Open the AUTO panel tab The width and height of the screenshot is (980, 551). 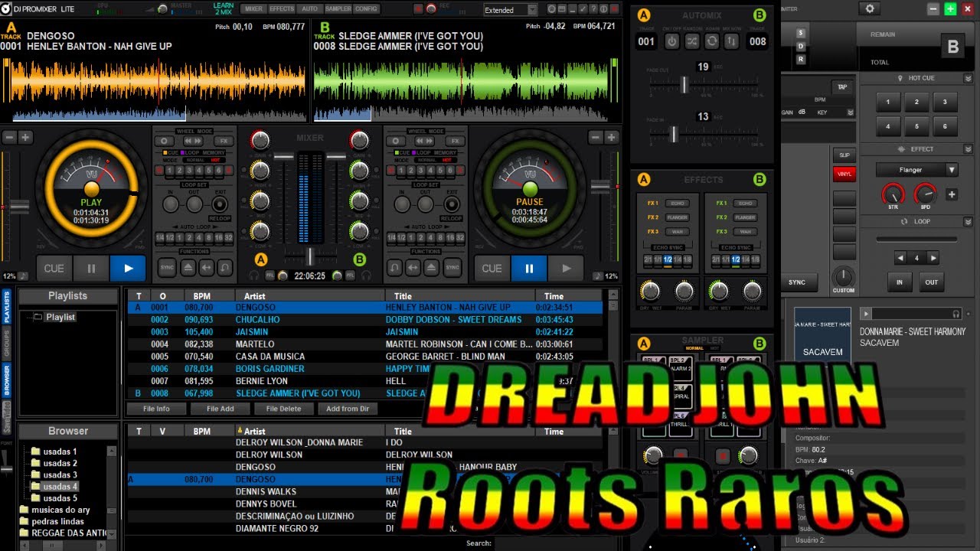click(x=309, y=9)
